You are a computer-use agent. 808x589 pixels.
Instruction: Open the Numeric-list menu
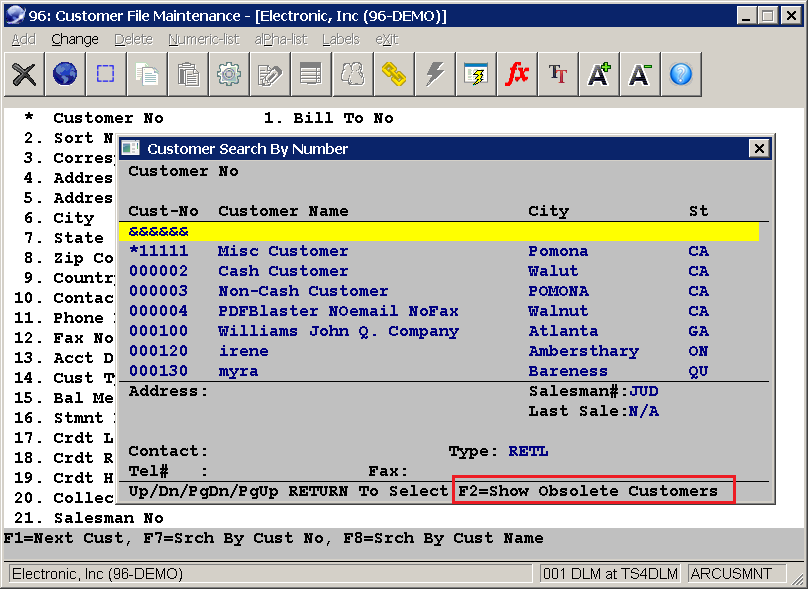tap(204, 39)
